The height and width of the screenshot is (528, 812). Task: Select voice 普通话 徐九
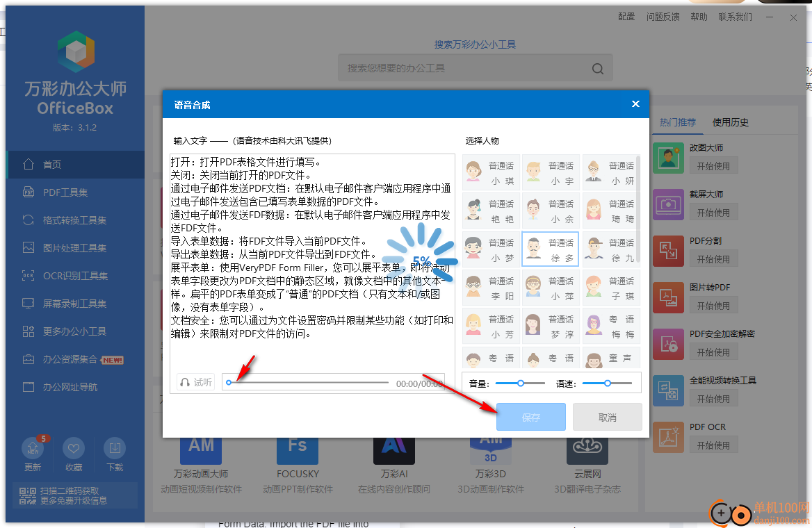tap(610, 249)
